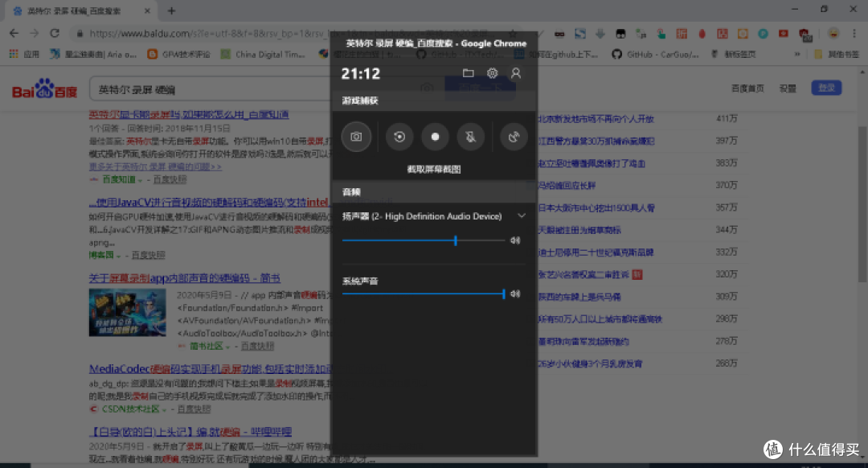Click the orange hexagon extension icon
The height and width of the screenshot is (468, 868).
coord(743,34)
